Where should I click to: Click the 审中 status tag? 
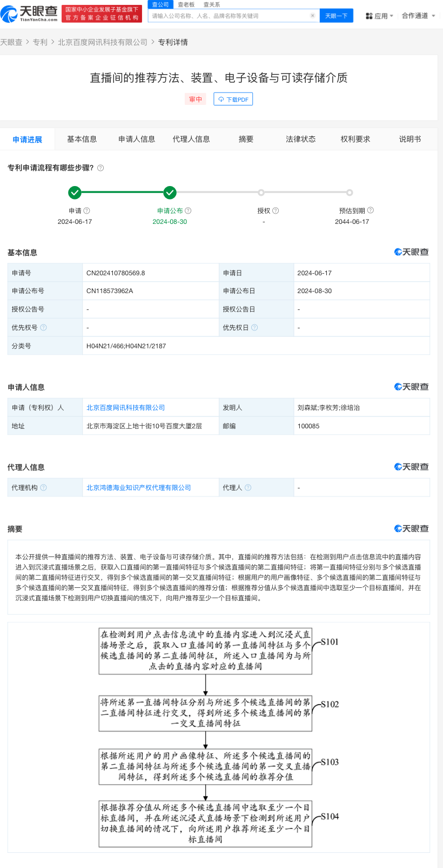(196, 100)
